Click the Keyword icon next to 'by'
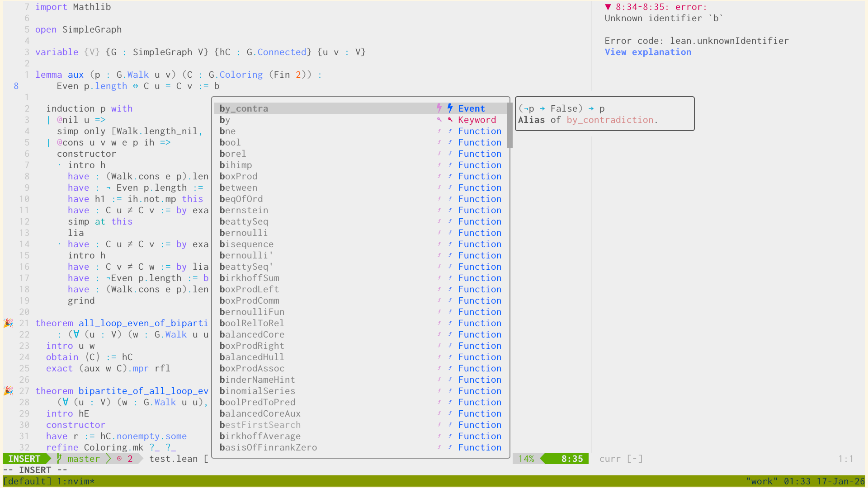The width and height of the screenshot is (868, 488). click(x=450, y=120)
